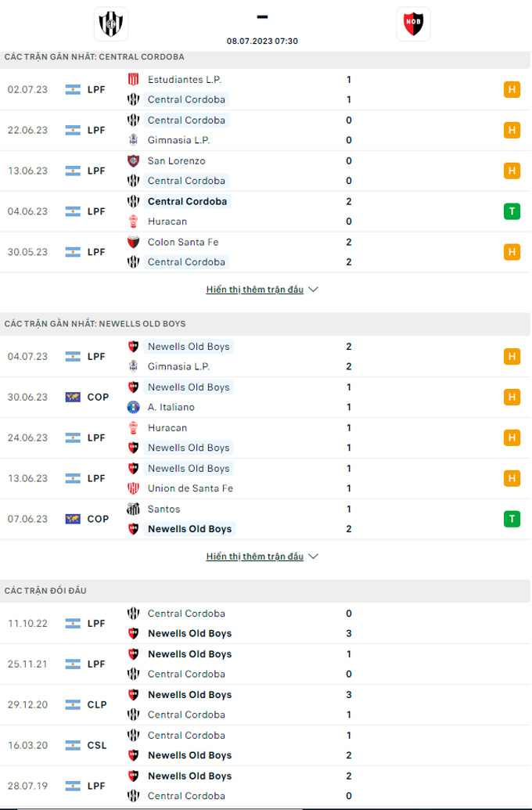Click the green T badge for Huracan match
The width and height of the screenshot is (532, 810).
click(x=512, y=211)
